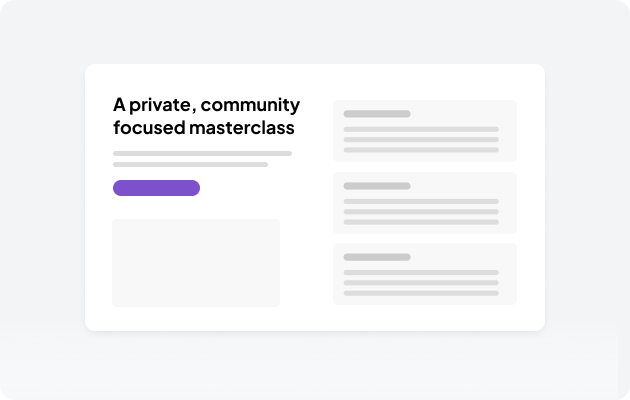Viewport: 630px width, 400px height.
Task: Click the title placeholder bar in the bottom right card
Action: click(x=377, y=257)
